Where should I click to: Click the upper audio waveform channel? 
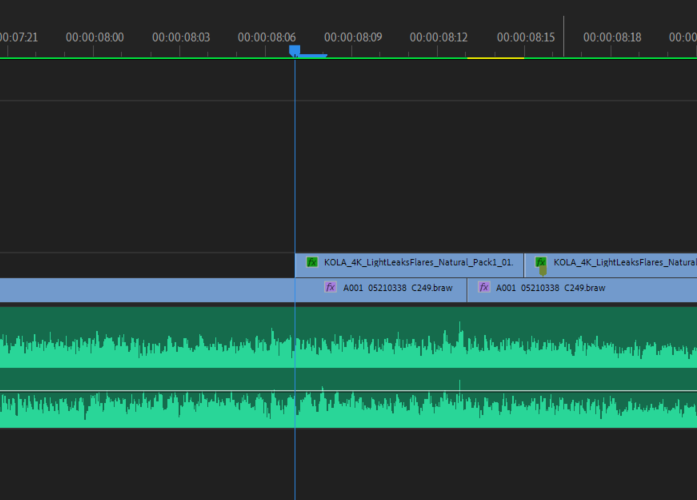[348, 337]
